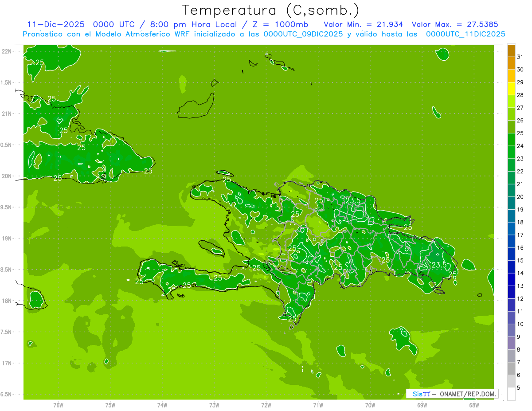
Task: Click 'Valor Min. = 21.934' readout
Action: pos(364,24)
